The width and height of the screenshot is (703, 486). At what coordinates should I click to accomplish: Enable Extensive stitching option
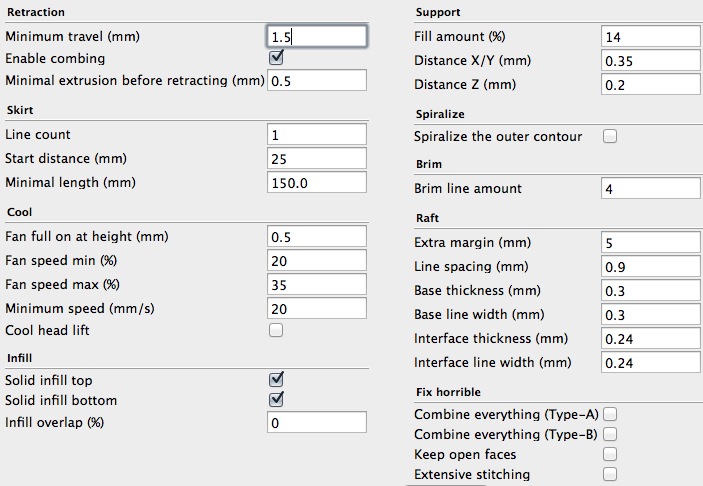tap(610, 474)
